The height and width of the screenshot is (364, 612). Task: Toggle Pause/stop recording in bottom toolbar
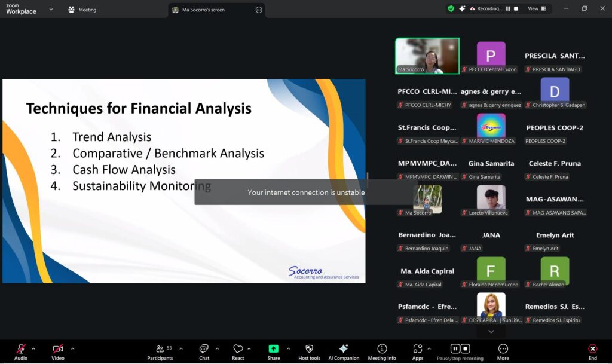(x=460, y=349)
